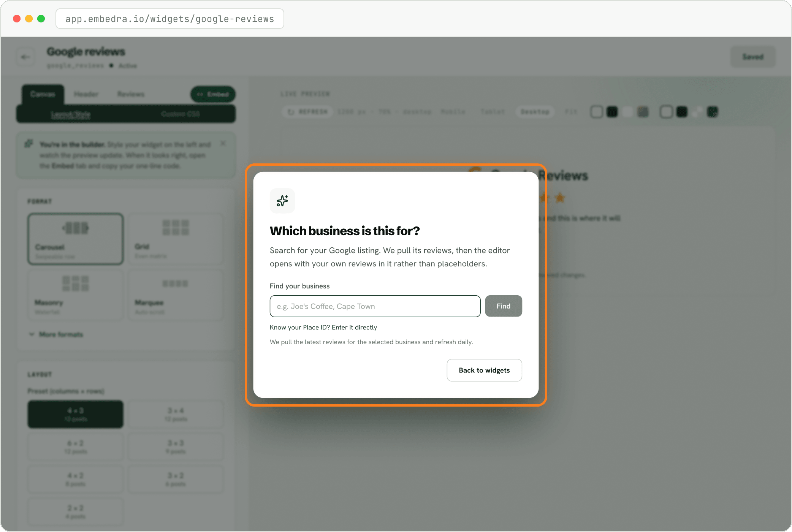The height and width of the screenshot is (532, 792).
Task: Click the red window close dot
Action: tap(17, 19)
